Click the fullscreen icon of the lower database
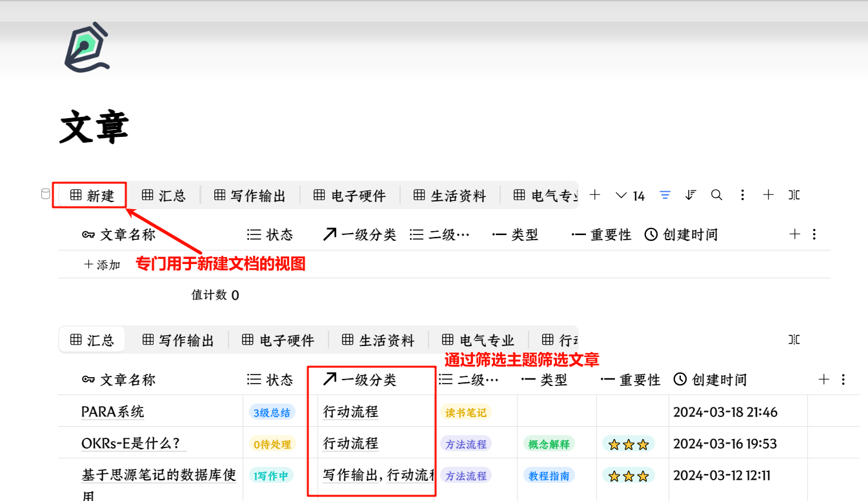 (794, 340)
